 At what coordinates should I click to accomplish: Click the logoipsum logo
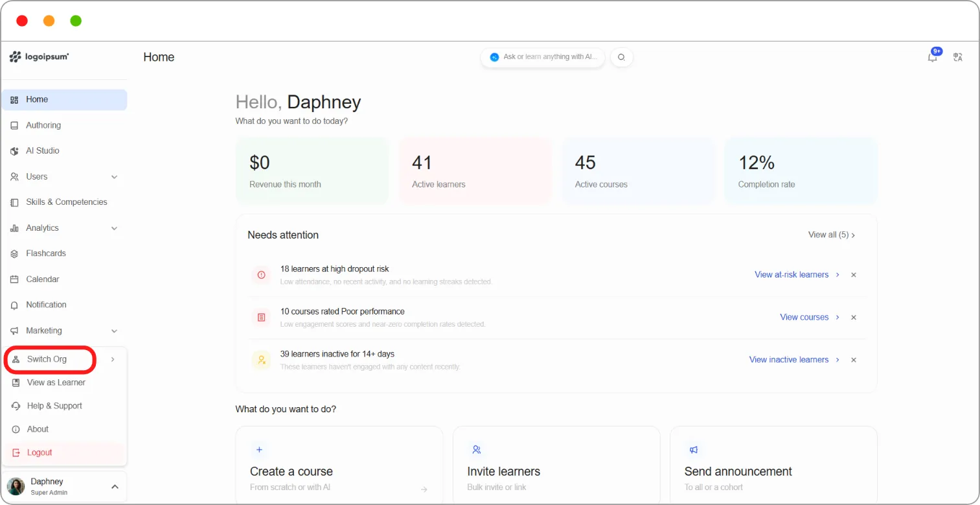coord(40,57)
